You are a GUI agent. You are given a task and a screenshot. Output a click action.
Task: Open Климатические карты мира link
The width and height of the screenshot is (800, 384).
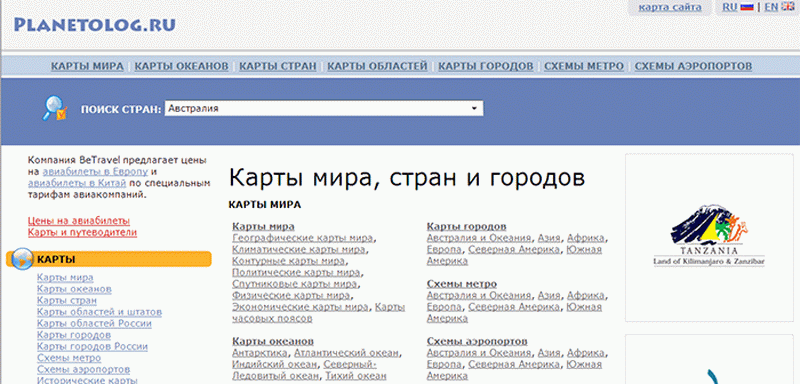(298, 249)
